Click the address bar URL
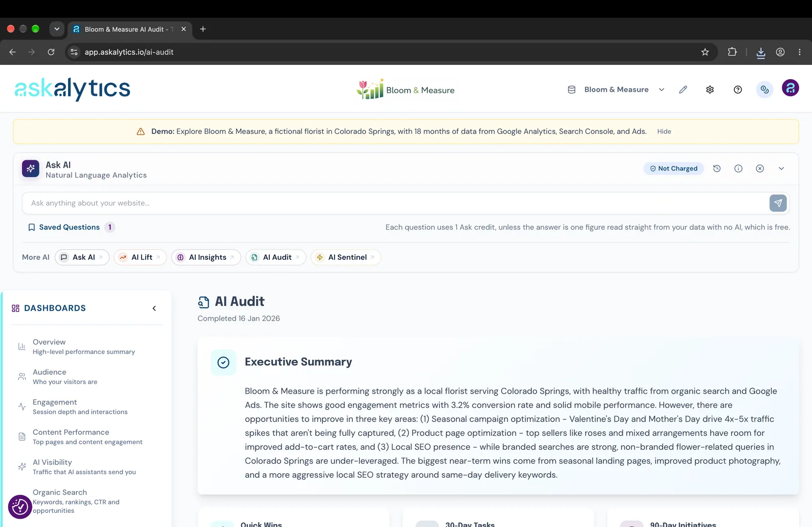This screenshot has width=812, height=527. pos(129,52)
